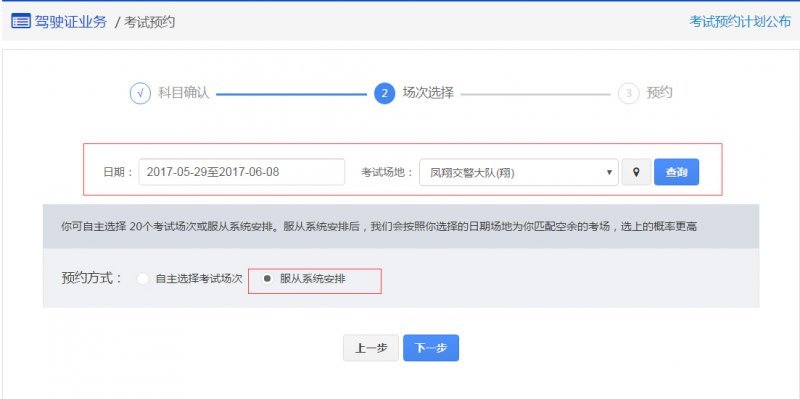
Task: Click the label text 服从系统安排
Action: point(313,279)
